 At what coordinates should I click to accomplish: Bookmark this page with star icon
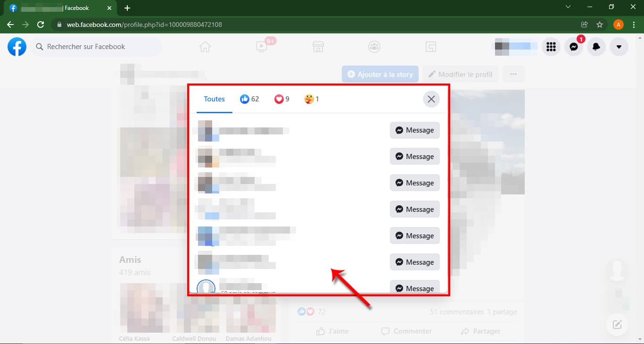tap(600, 25)
